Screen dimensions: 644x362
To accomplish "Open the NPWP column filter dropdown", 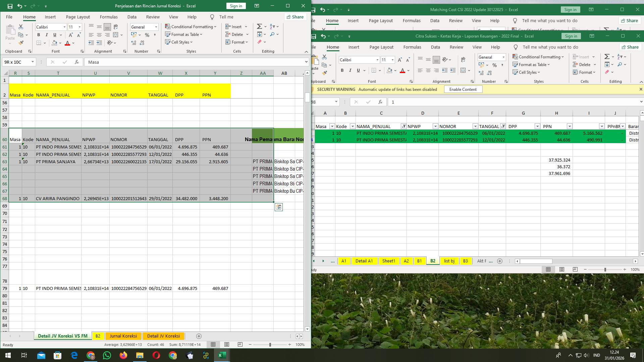I will point(436,126).
